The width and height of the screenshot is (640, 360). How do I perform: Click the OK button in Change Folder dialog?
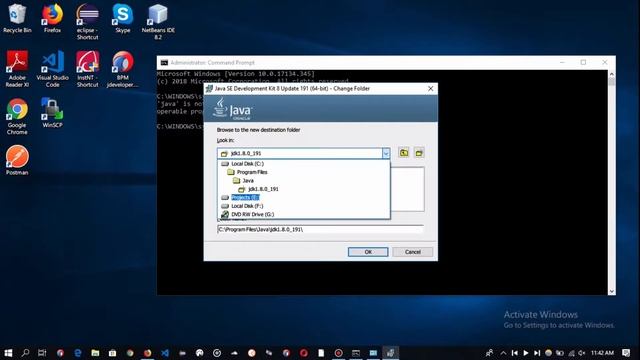pos(368,252)
